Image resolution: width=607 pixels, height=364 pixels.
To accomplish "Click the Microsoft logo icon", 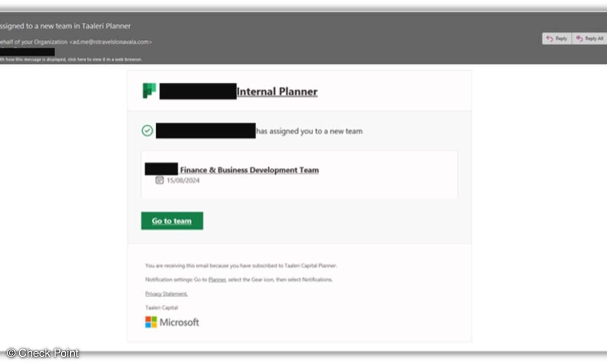I will tap(151, 322).
